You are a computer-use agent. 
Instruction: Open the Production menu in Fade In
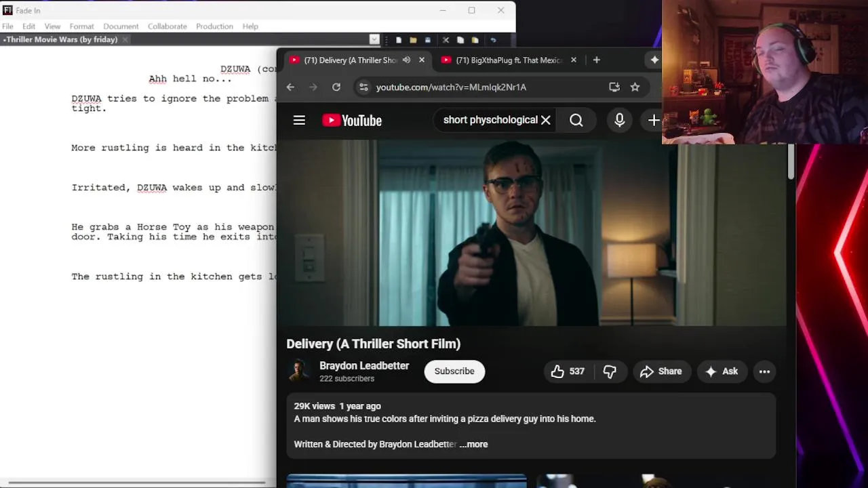click(214, 26)
